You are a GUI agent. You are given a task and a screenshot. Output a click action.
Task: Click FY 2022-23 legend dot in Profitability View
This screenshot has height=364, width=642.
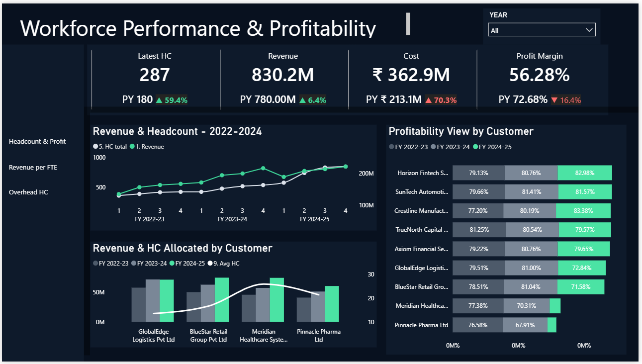392,147
